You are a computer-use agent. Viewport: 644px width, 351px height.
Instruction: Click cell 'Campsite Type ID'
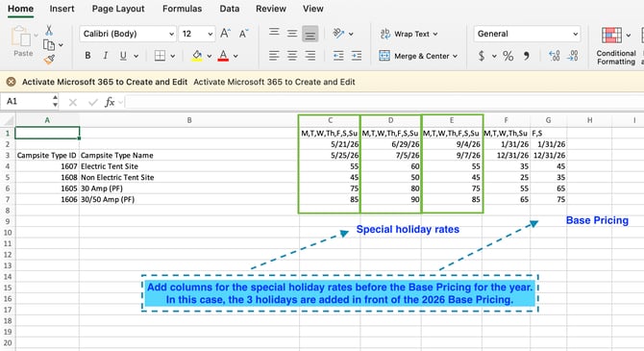pyautogui.click(x=47, y=156)
